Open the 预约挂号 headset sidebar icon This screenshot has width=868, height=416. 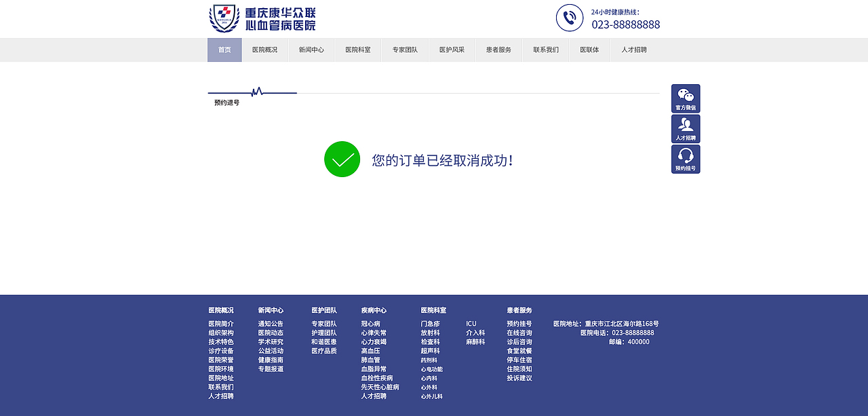pyautogui.click(x=686, y=159)
